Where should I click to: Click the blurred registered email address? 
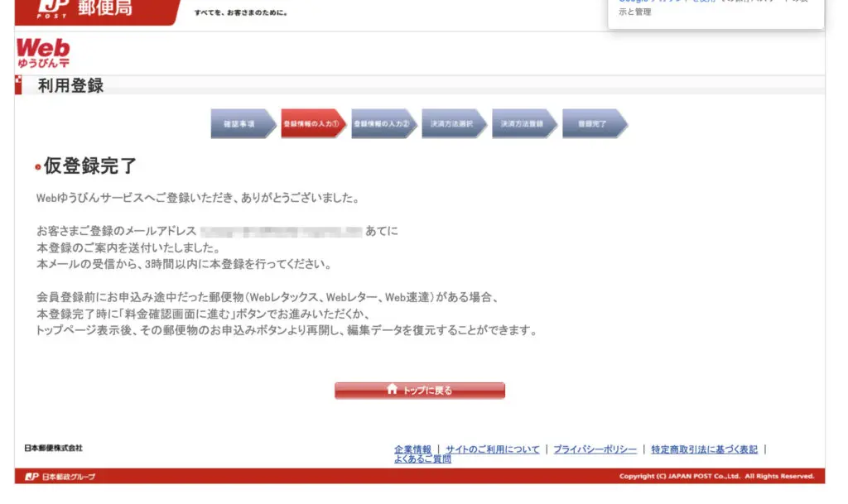[281, 232]
